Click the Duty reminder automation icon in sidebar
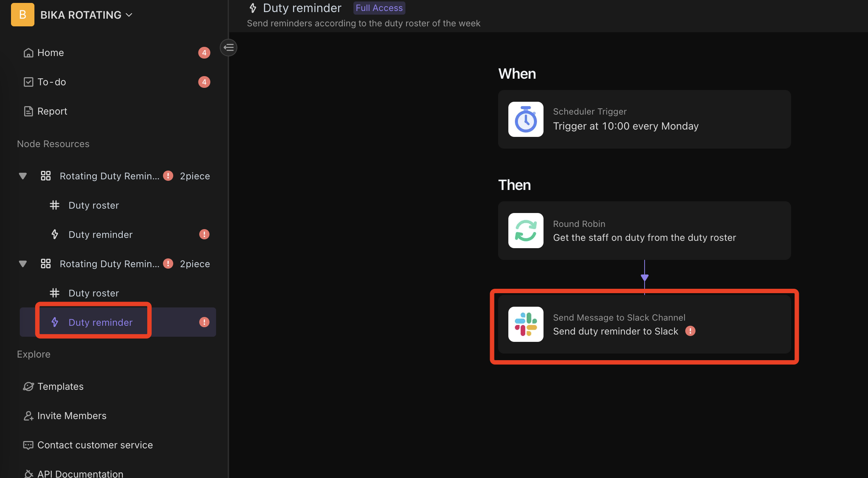Viewport: 868px width, 478px height. point(55,322)
